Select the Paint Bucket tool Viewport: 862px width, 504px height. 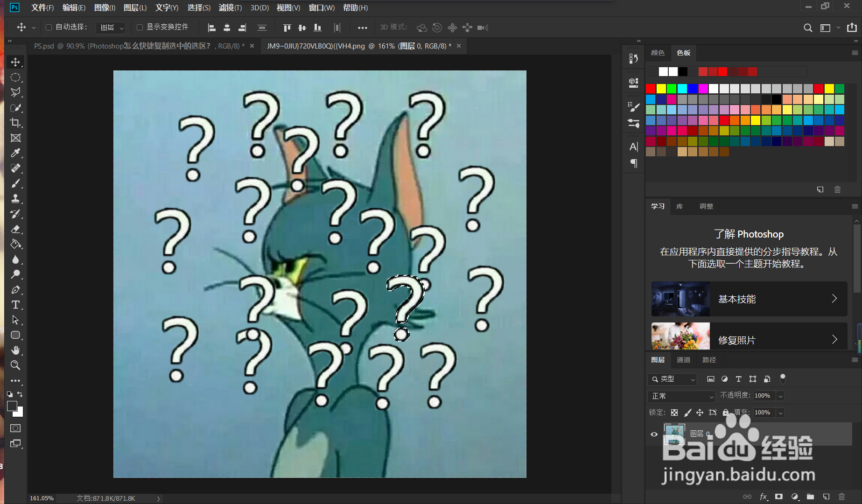click(x=15, y=244)
